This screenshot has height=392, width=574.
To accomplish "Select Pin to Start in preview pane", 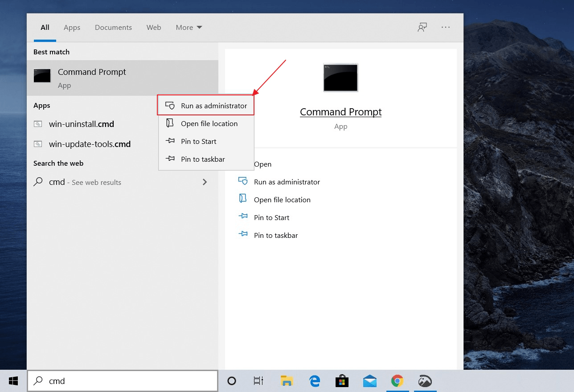I will (271, 217).
